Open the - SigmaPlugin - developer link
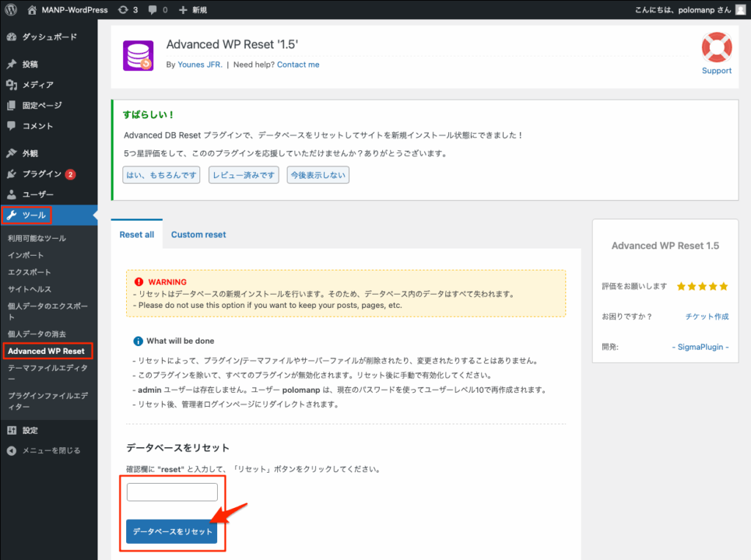 click(700, 347)
